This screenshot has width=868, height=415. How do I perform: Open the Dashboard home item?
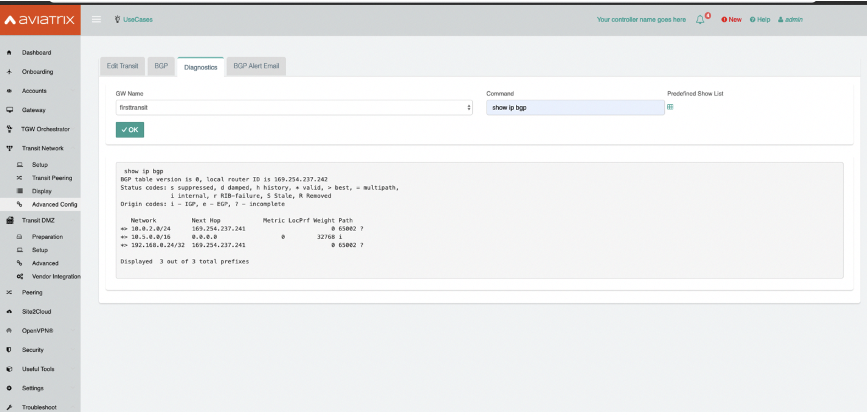[36, 53]
